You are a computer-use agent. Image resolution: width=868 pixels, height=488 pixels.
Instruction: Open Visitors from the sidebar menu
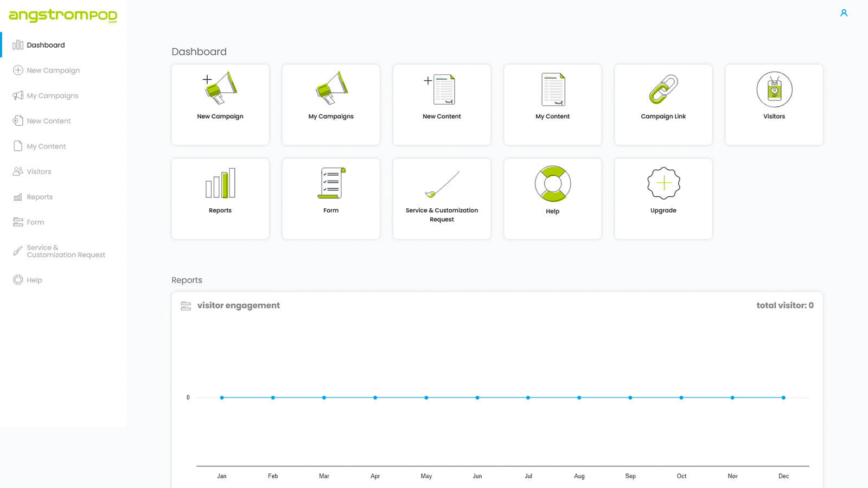[39, 171]
